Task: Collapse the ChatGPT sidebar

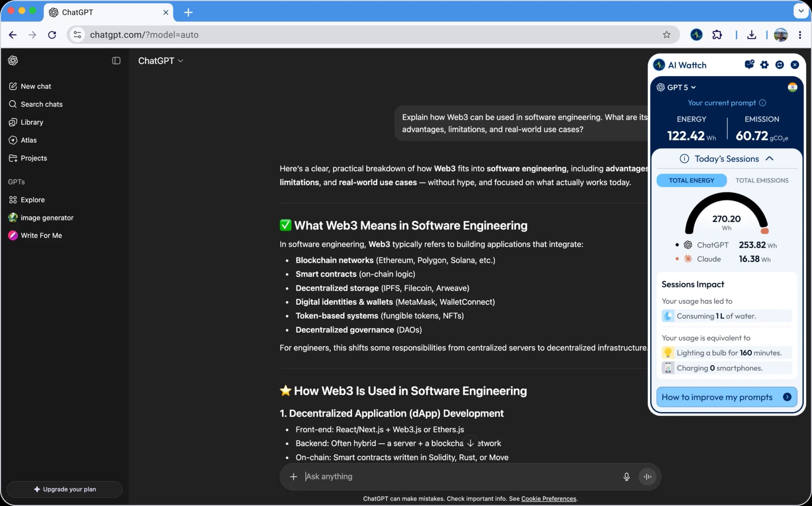Action: 115,61
